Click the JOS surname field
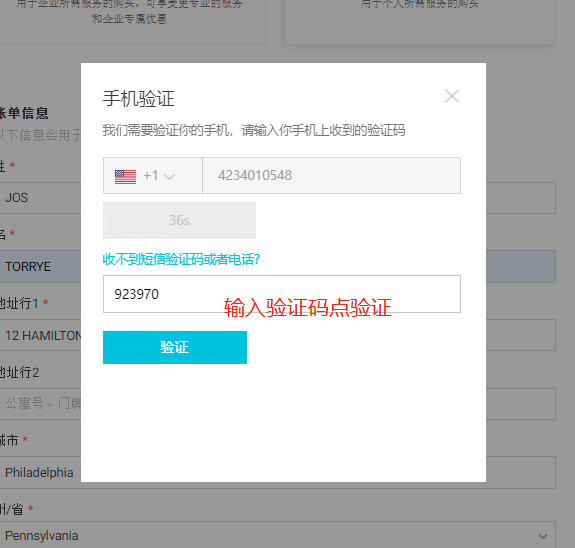The image size is (575, 548). coord(40,198)
